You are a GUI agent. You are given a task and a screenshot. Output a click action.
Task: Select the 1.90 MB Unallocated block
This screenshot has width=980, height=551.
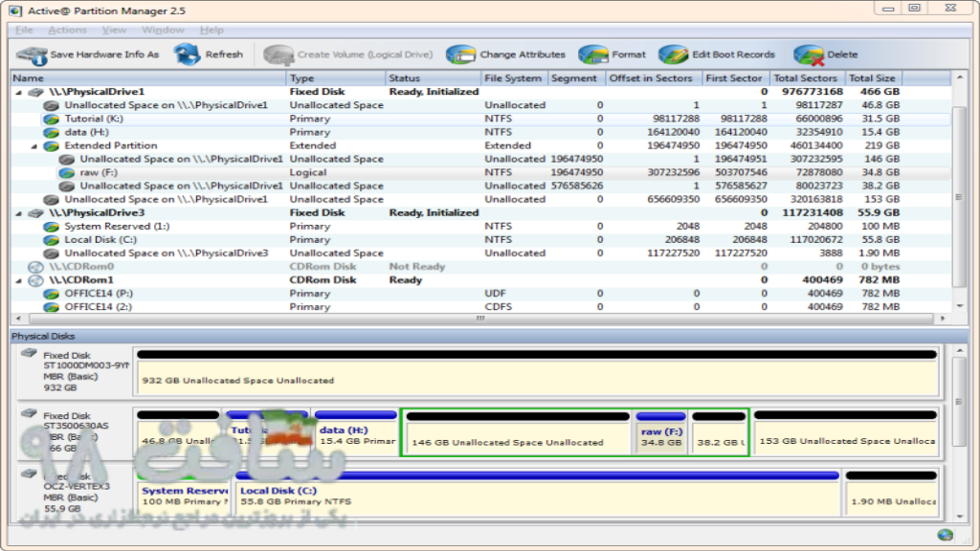891,493
